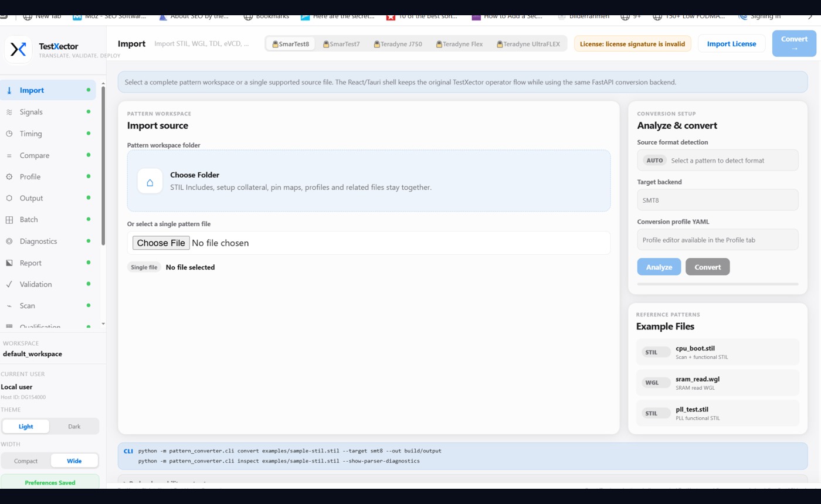The height and width of the screenshot is (504, 821).
Task: Select the Validation checkmark icon
Action: pos(9,284)
